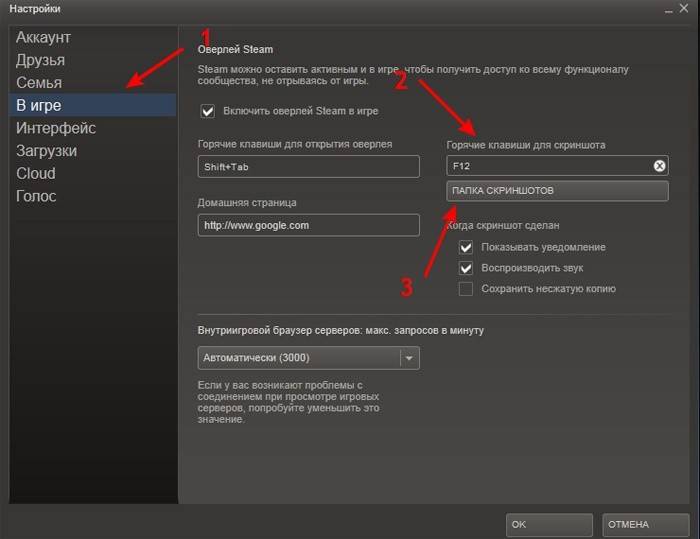The width and height of the screenshot is (700, 539).
Task: Uncheck Показывать уведомление option
Action: click(465, 247)
